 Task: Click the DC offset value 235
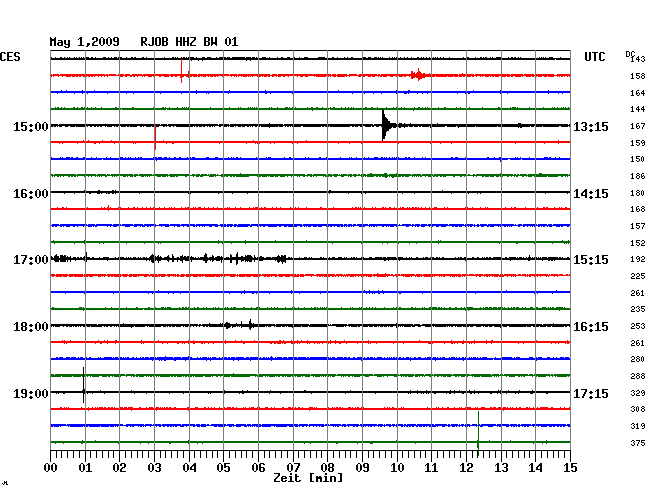click(638, 309)
